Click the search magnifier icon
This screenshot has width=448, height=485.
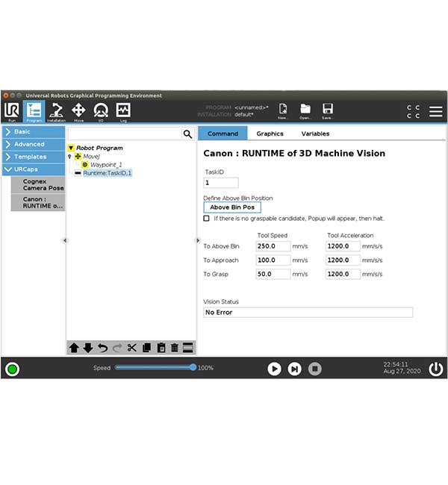point(187,134)
